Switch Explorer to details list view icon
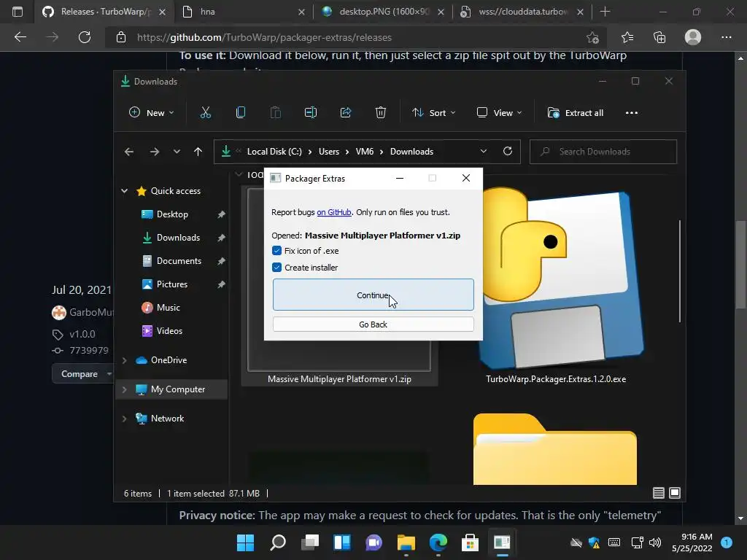Image resolution: width=747 pixels, height=560 pixels. click(x=659, y=493)
